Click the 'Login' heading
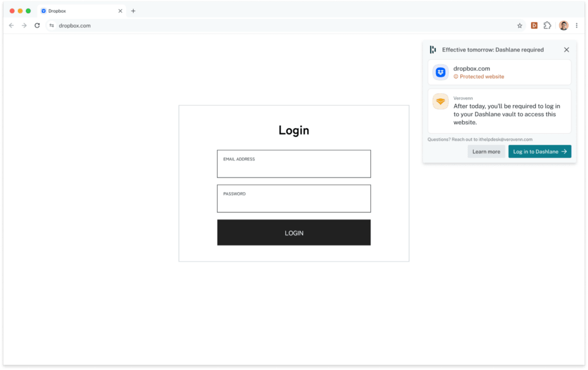Viewport: 588px width, 370px height. (x=293, y=130)
